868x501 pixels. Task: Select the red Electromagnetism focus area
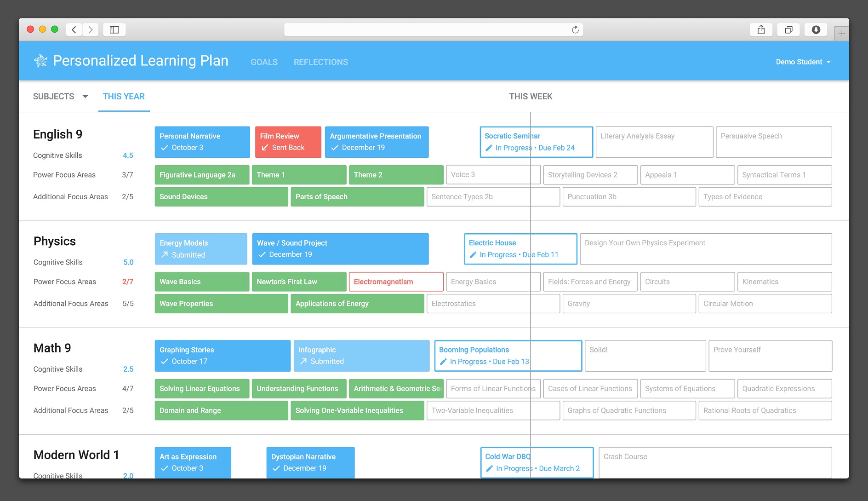click(x=396, y=282)
